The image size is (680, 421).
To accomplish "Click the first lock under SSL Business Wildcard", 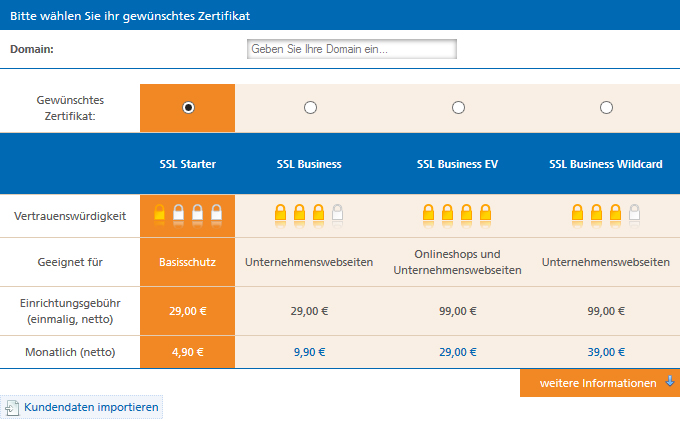I will pos(577,212).
